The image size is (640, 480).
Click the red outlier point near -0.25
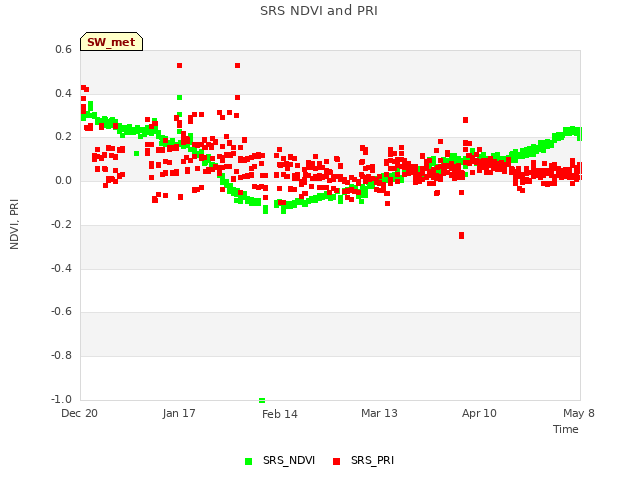coord(461,236)
